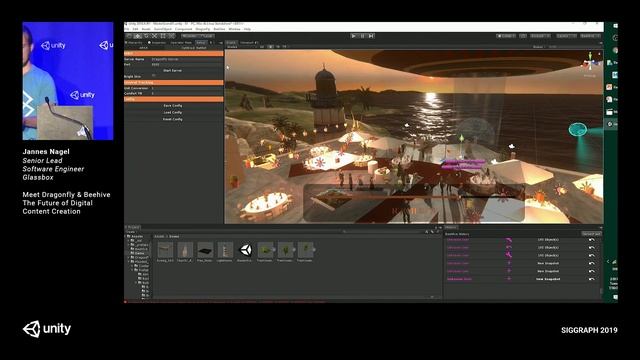Click the cloud services icon in toolbar
The image size is (640, 360).
(x=523, y=36)
